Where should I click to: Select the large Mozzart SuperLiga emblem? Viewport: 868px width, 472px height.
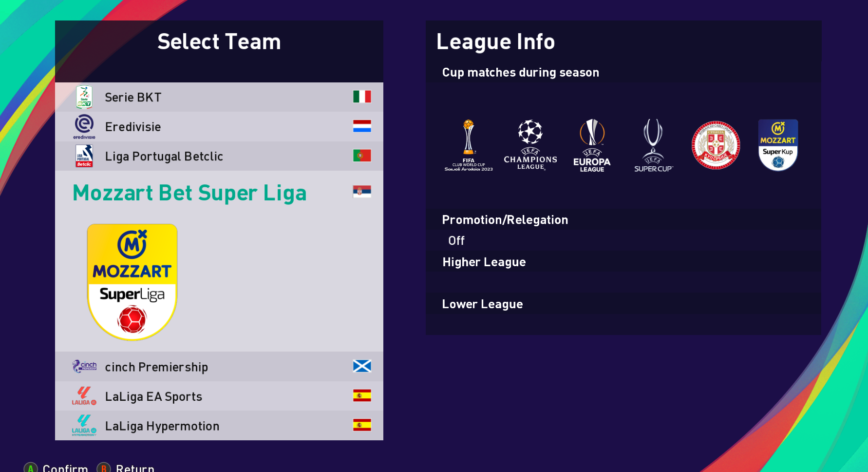click(x=132, y=282)
